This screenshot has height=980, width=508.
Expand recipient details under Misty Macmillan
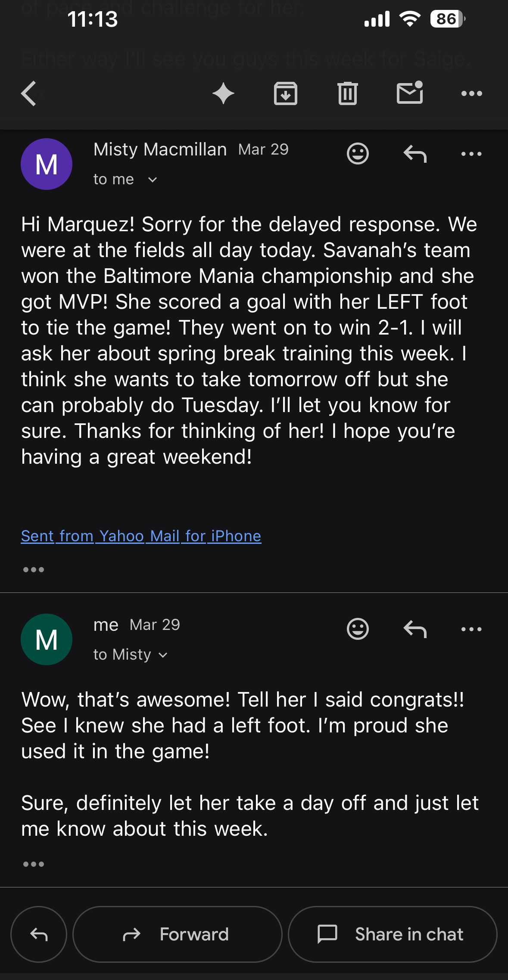pos(152,180)
